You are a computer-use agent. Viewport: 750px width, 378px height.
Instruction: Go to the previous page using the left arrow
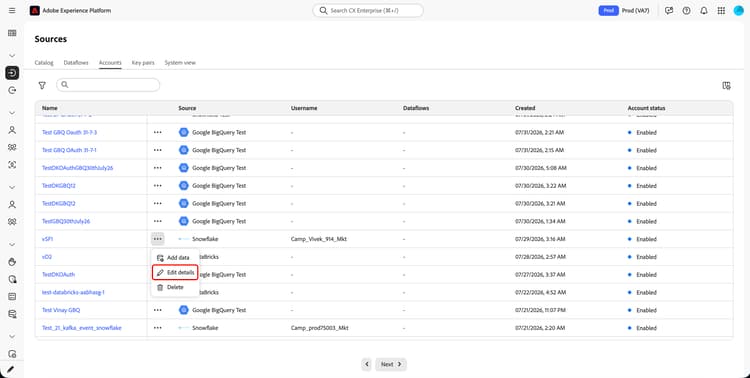(367, 364)
